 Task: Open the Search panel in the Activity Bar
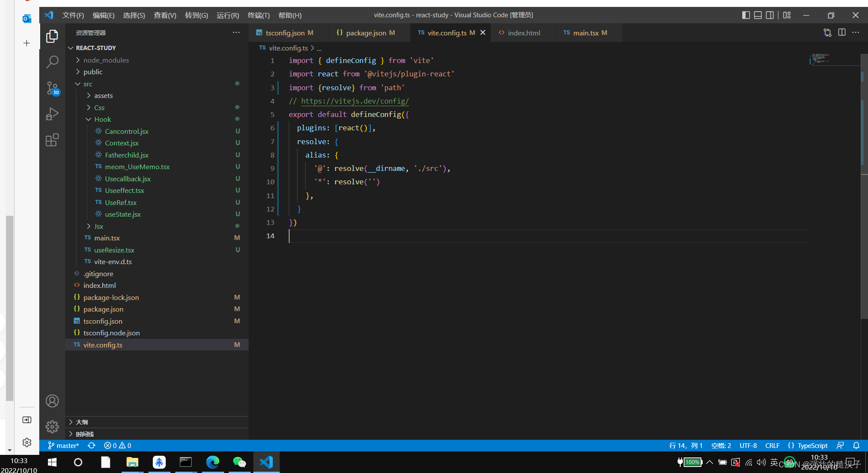(x=52, y=62)
